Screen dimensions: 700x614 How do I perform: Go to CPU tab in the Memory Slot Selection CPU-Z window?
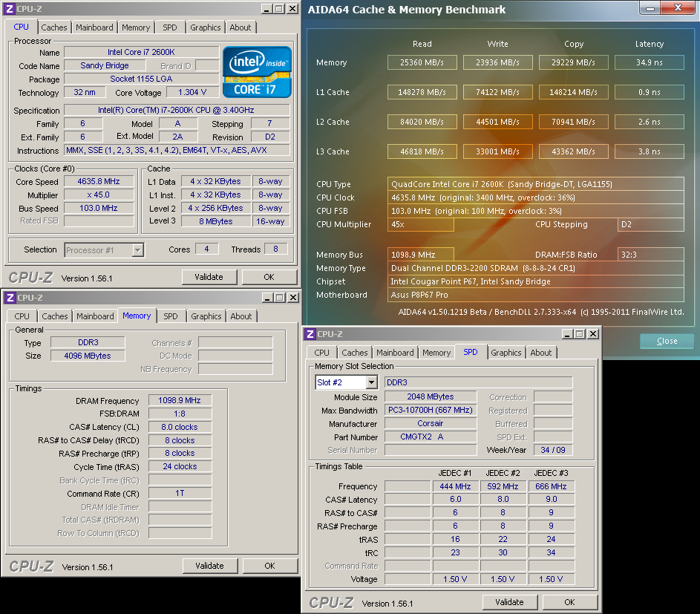coord(321,353)
